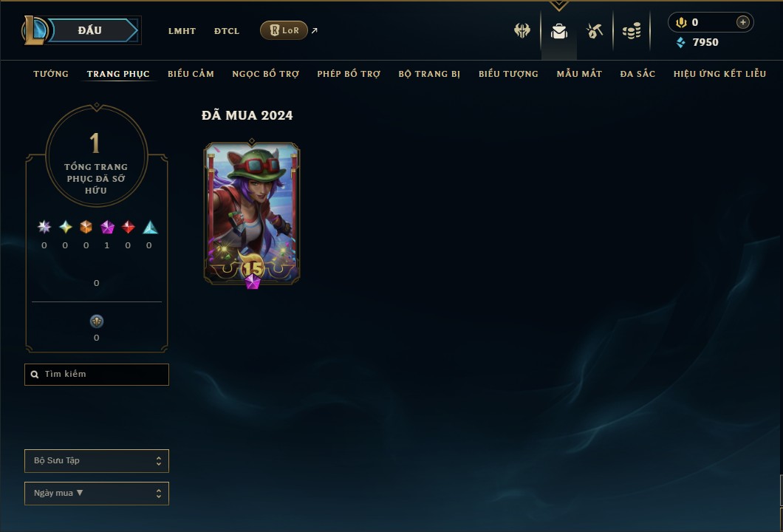Filter by the teal triangle rarity icon
Image resolution: width=783 pixels, height=532 pixels.
(x=150, y=228)
